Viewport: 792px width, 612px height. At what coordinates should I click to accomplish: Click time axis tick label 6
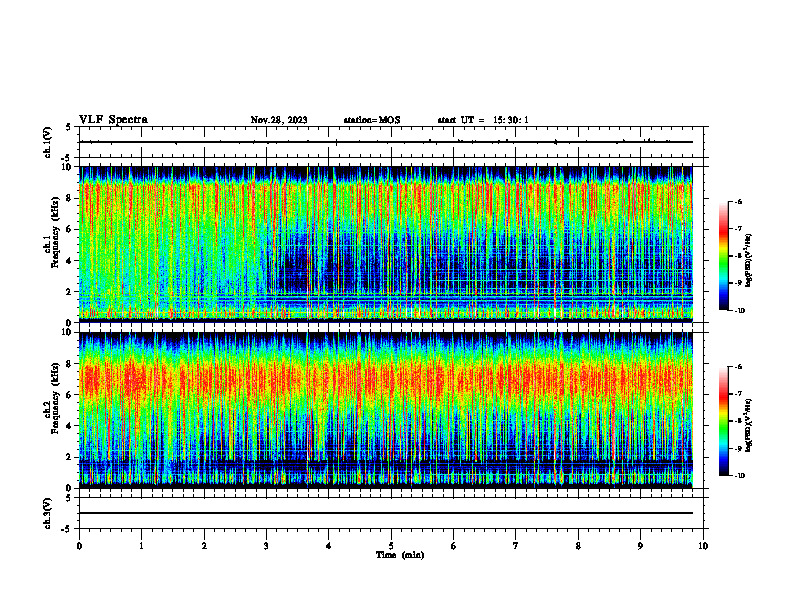pos(453,546)
